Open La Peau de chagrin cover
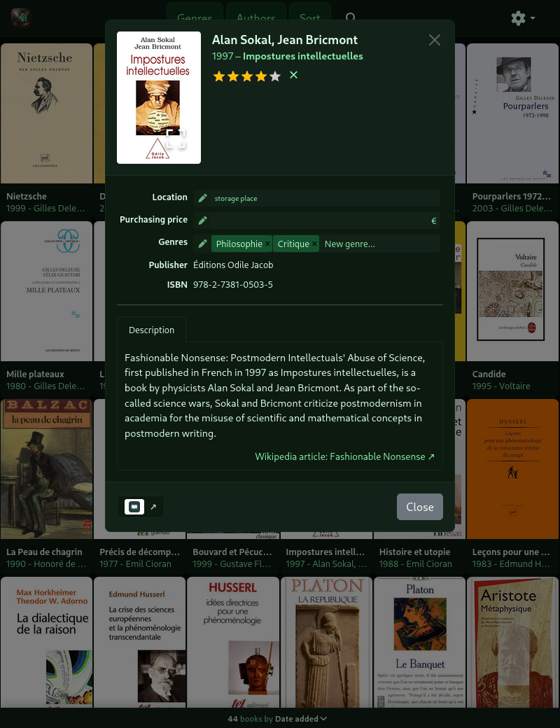The image size is (560, 728). point(46,469)
